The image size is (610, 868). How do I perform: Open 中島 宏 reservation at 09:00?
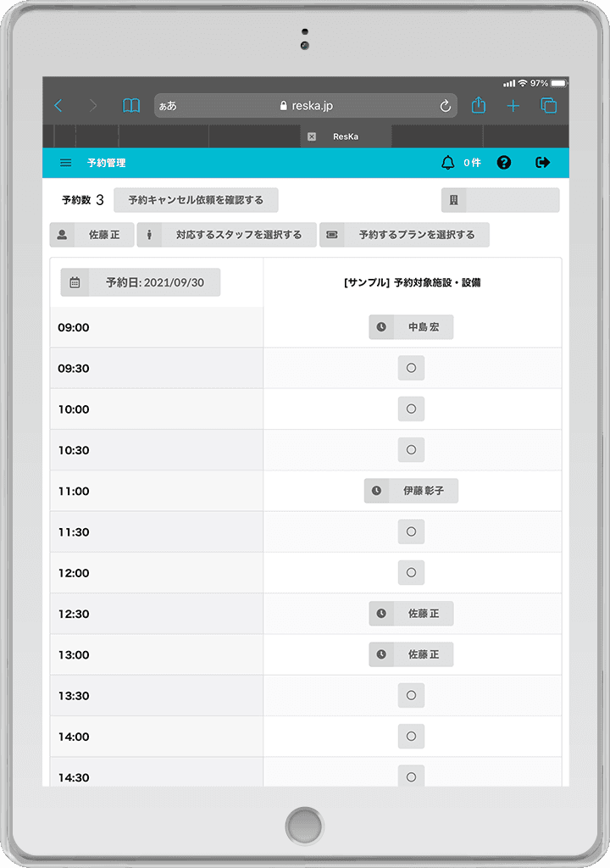pyautogui.click(x=411, y=327)
